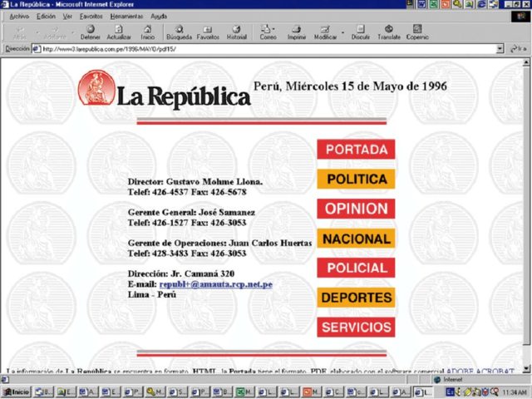Click the Translate toolbar icon
This screenshot has width=532, height=399.
[x=389, y=32]
